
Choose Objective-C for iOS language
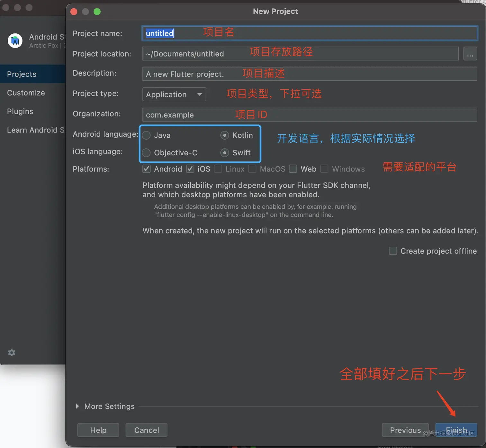click(147, 153)
